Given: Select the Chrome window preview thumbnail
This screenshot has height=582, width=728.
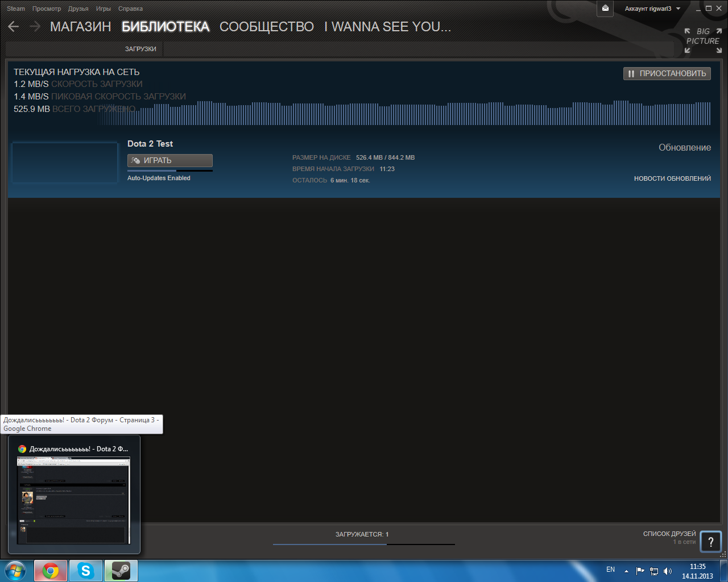Looking at the screenshot, I should (x=73, y=500).
